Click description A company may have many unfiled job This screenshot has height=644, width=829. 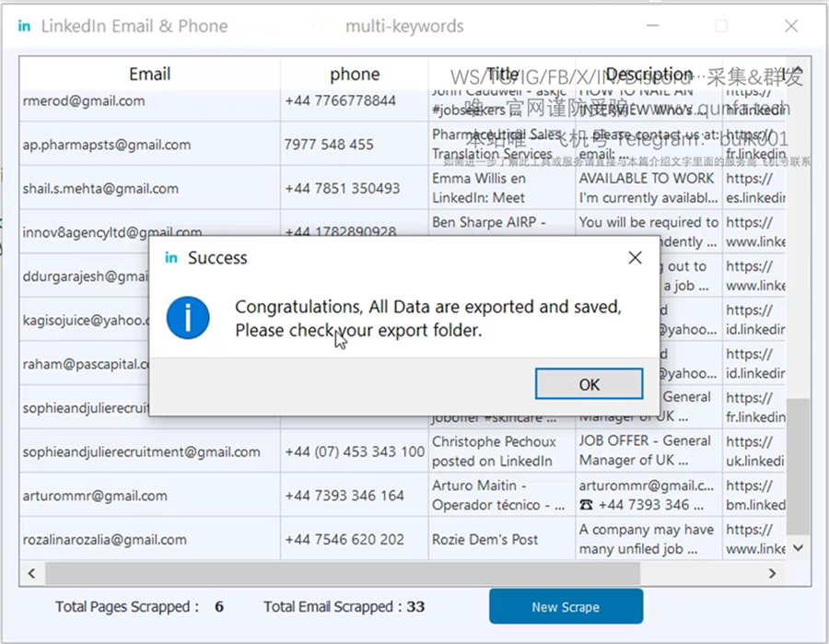[x=648, y=539]
